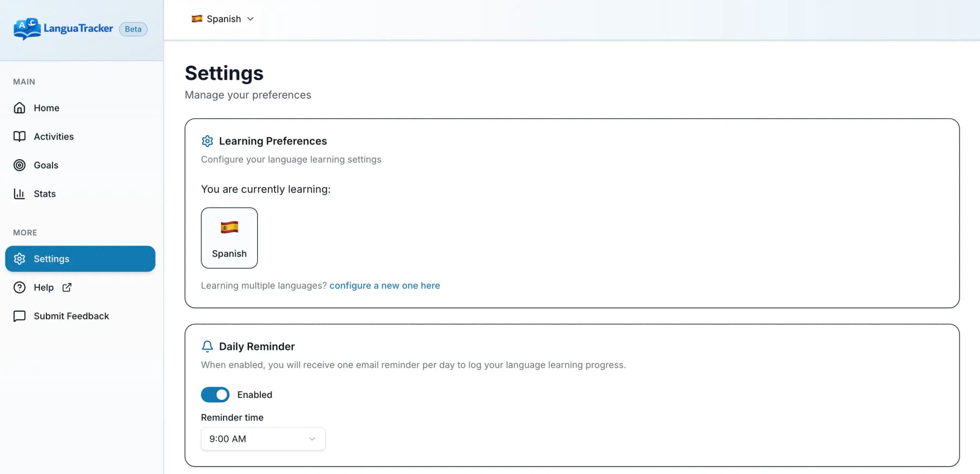
Task: Select Settings in the MORE section
Action: click(x=51, y=259)
